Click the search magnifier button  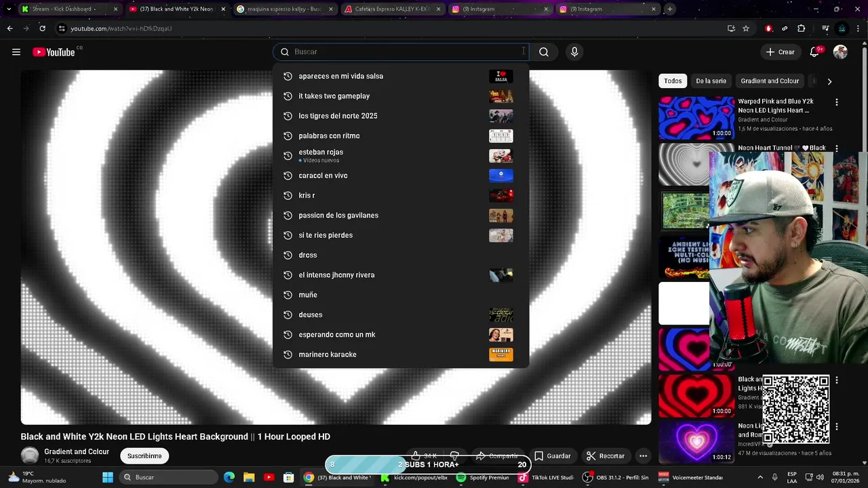[544, 52]
